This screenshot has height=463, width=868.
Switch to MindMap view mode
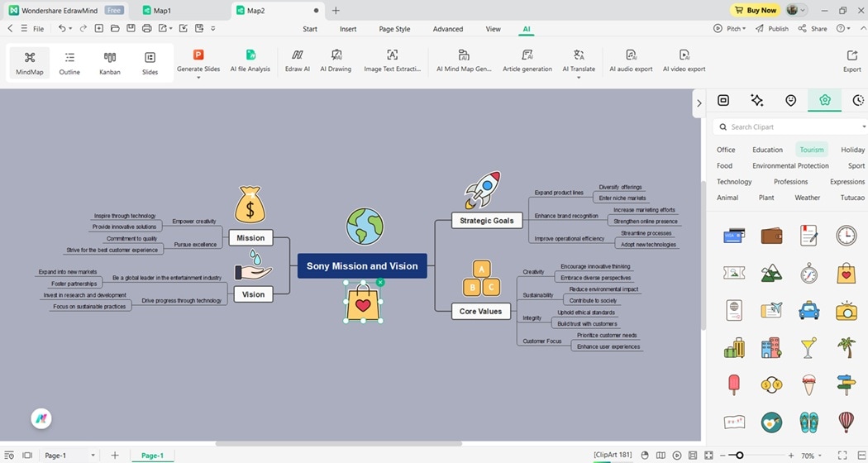point(29,63)
